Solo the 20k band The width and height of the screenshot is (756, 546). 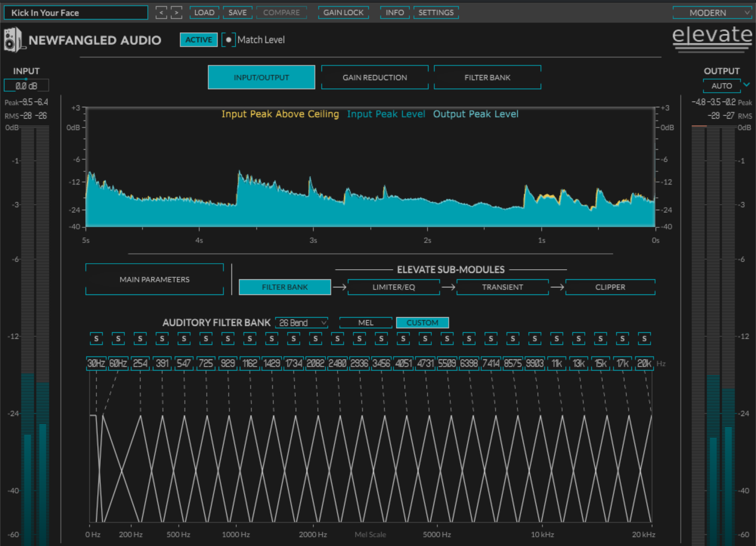coord(644,339)
